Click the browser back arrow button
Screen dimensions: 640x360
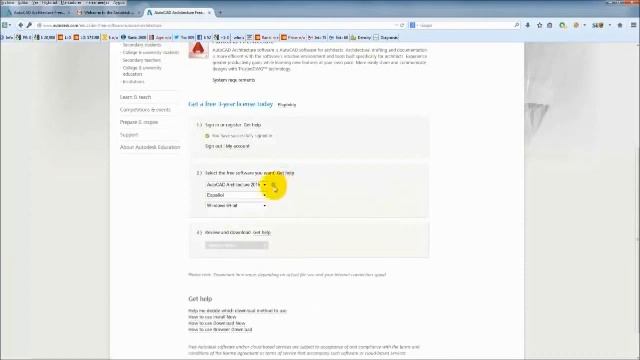pos(20,25)
